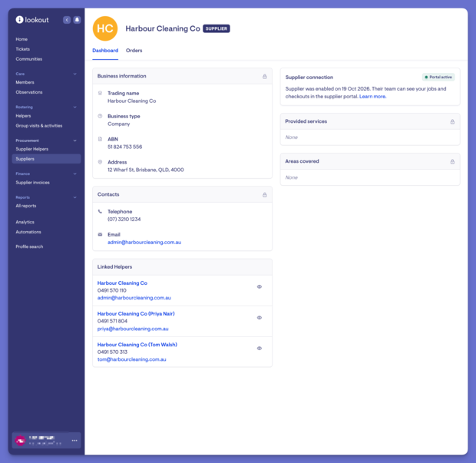The image size is (476, 463).
Task: Open Harbour Cleaning Co (Tom Walsh) helper
Action: point(137,345)
